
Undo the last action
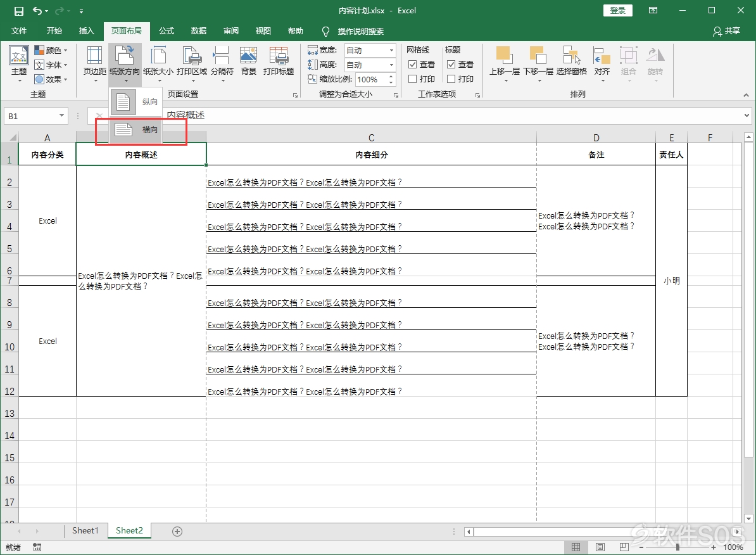coord(37,11)
